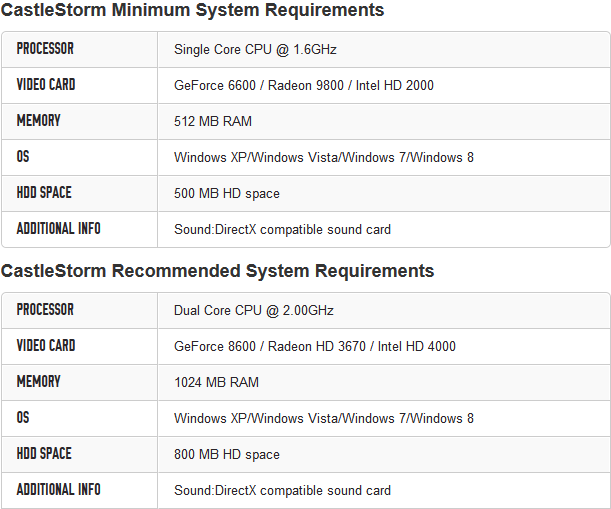611x509 pixels.
Task: Click the 500 MB HD space value
Action: (x=227, y=193)
